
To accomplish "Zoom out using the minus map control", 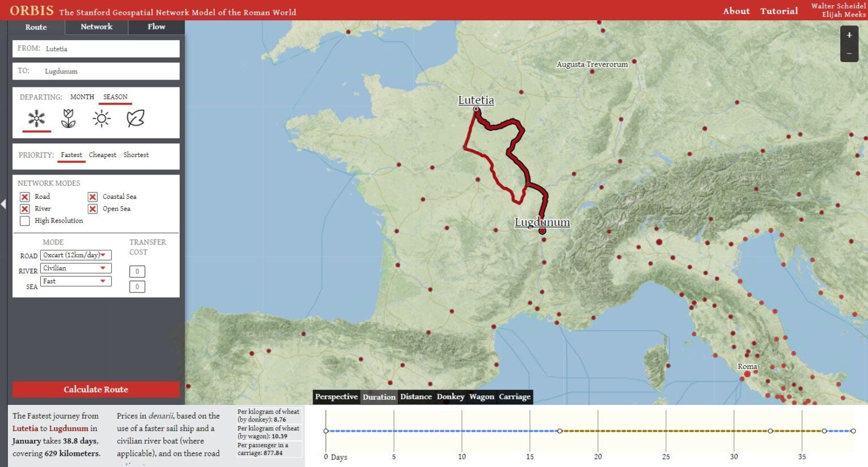I will [x=849, y=53].
